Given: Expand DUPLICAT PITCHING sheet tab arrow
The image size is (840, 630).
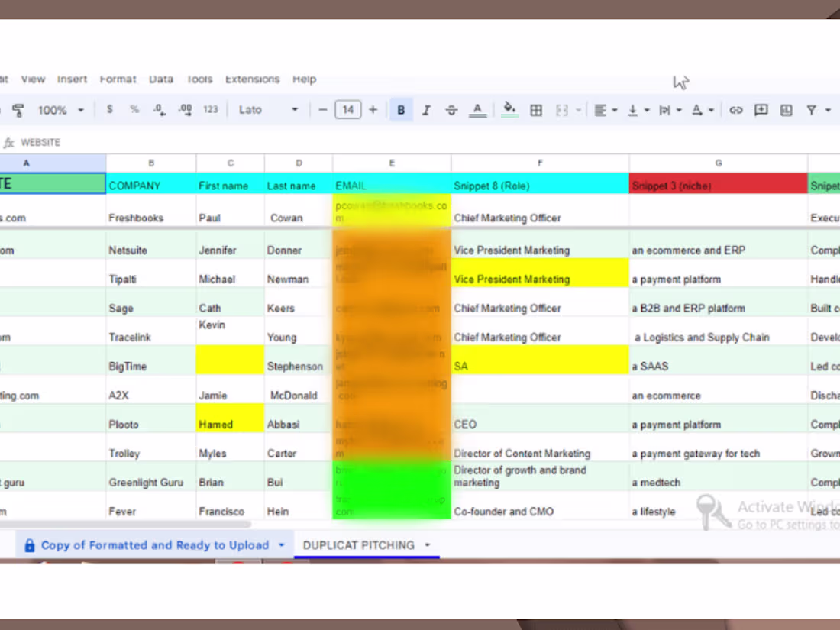Looking at the screenshot, I should point(428,544).
